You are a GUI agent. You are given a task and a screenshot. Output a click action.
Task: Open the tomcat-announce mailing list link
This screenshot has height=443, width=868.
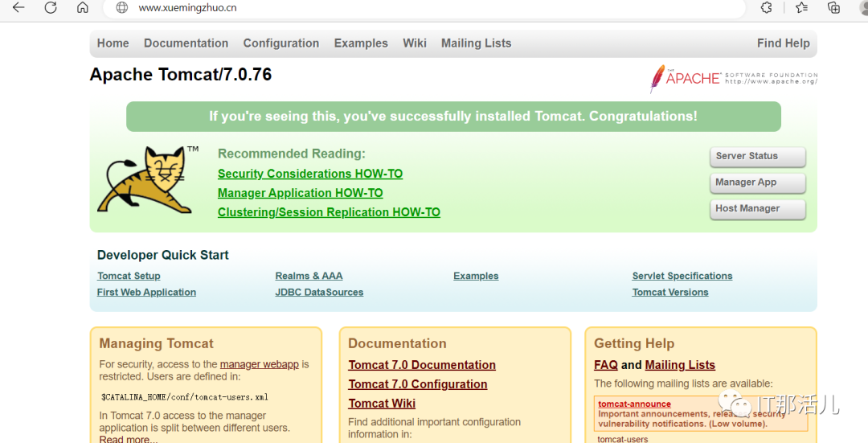634,404
